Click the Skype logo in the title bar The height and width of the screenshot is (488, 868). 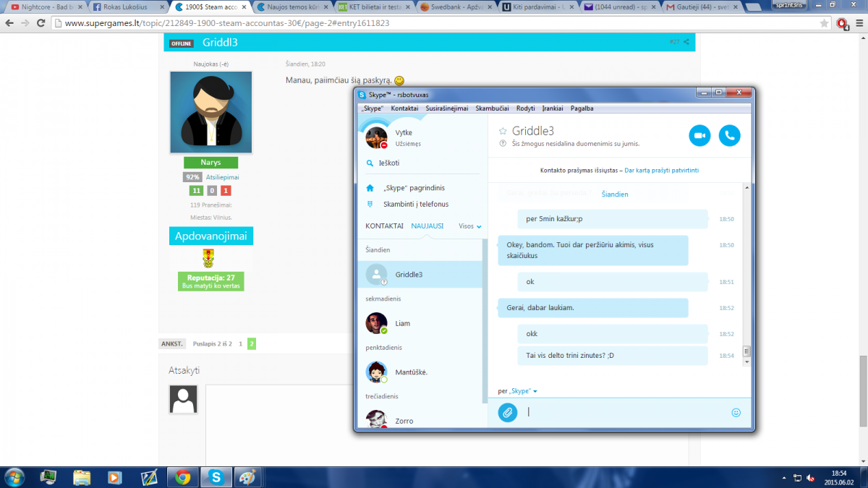[362, 95]
